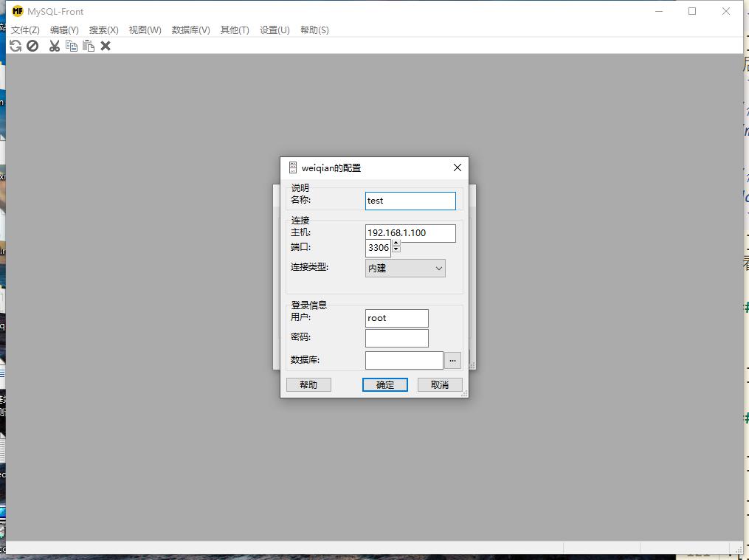749x560 pixels.
Task: Open the 数据库(V) menu
Action: coord(190,30)
